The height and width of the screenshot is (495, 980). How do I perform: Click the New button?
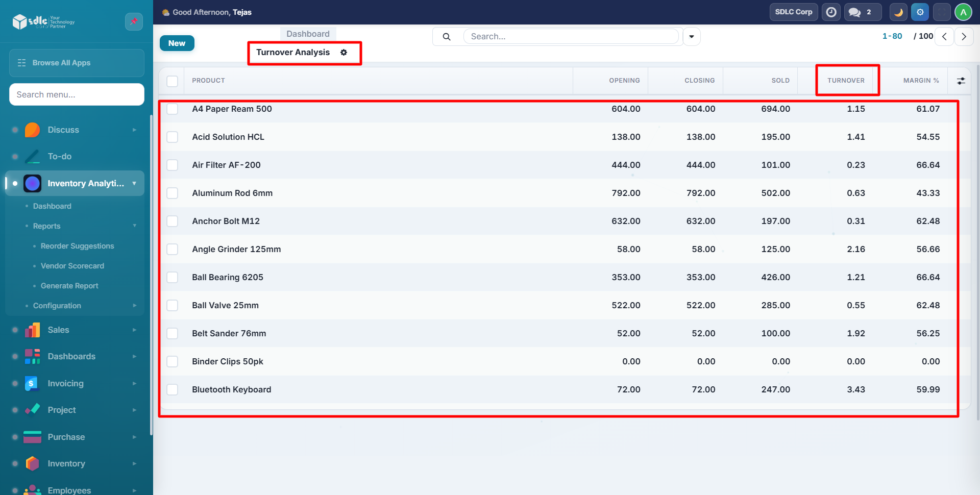pyautogui.click(x=177, y=43)
